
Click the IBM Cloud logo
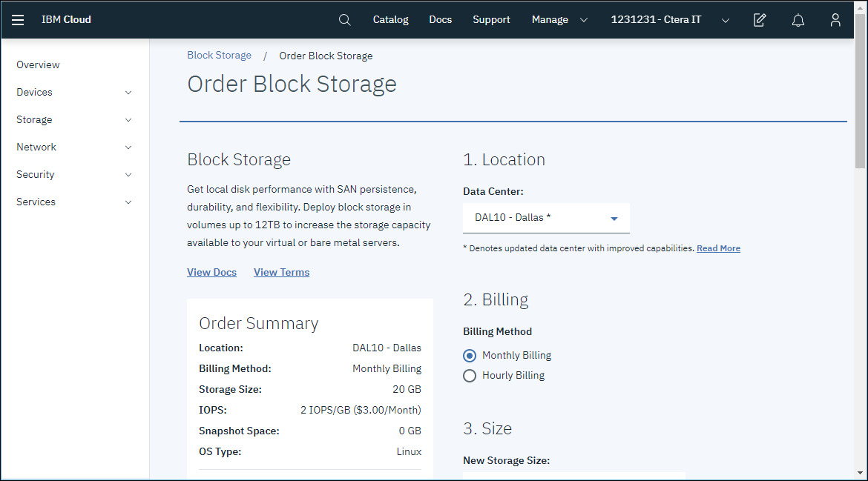click(66, 19)
